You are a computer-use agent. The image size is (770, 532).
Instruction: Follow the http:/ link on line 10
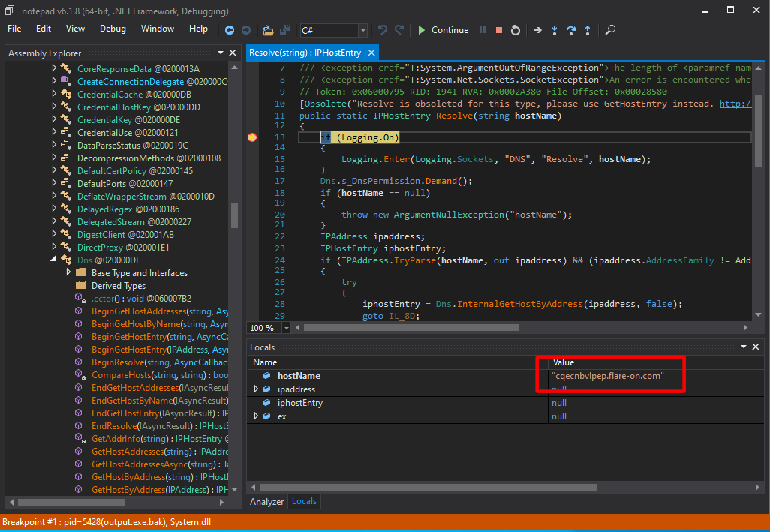(735, 104)
